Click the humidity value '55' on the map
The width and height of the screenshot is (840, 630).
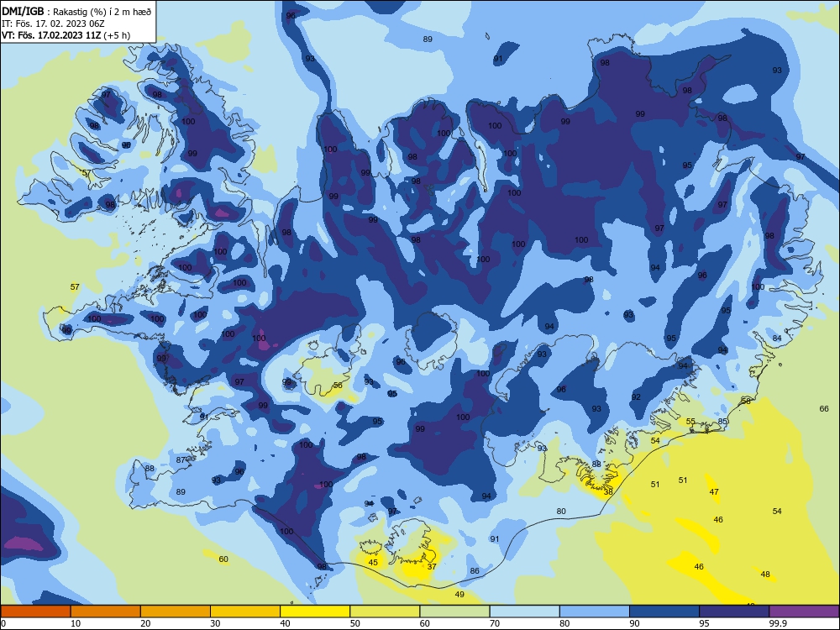click(690, 421)
